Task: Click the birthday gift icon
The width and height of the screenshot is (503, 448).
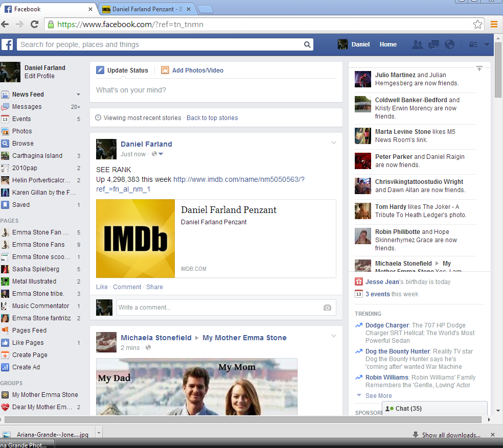Action: click(359, 281)
